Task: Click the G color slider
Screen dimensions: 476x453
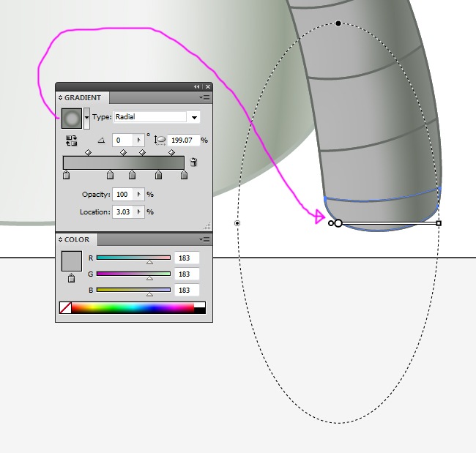Action: (133, 274)
